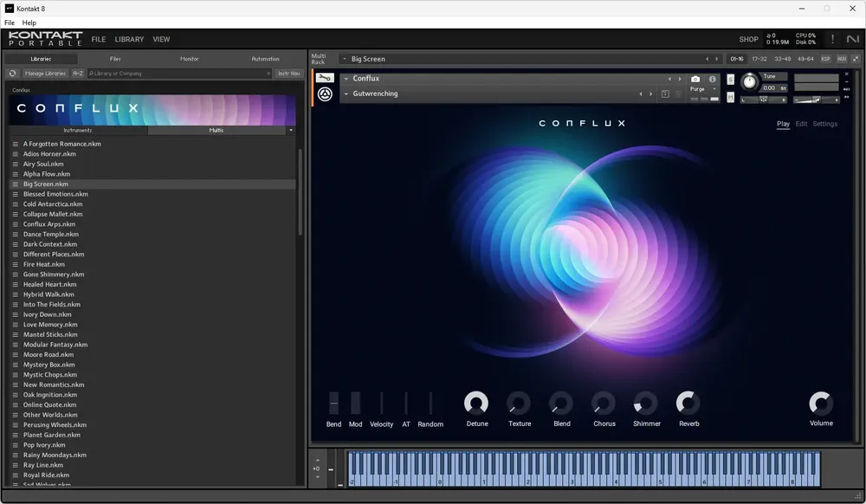
Task: Click the Native Instruments logo icon
Action: (x=853, y=39)
